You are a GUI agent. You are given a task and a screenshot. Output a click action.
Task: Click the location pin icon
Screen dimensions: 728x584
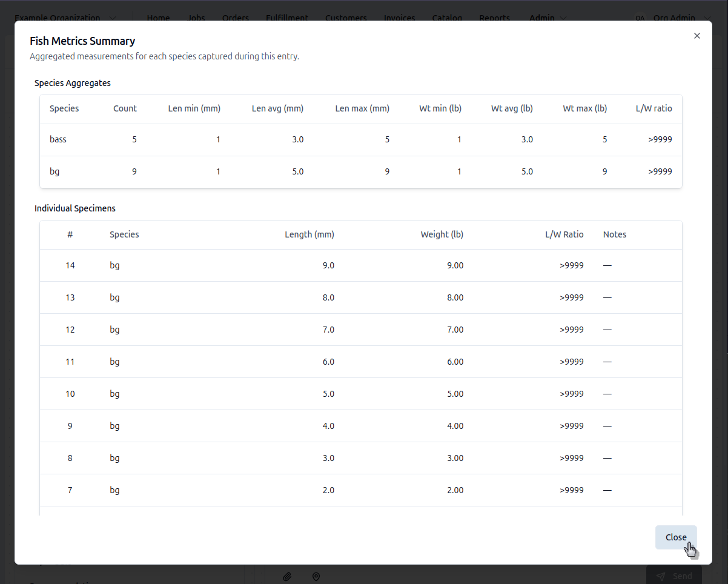316,576
